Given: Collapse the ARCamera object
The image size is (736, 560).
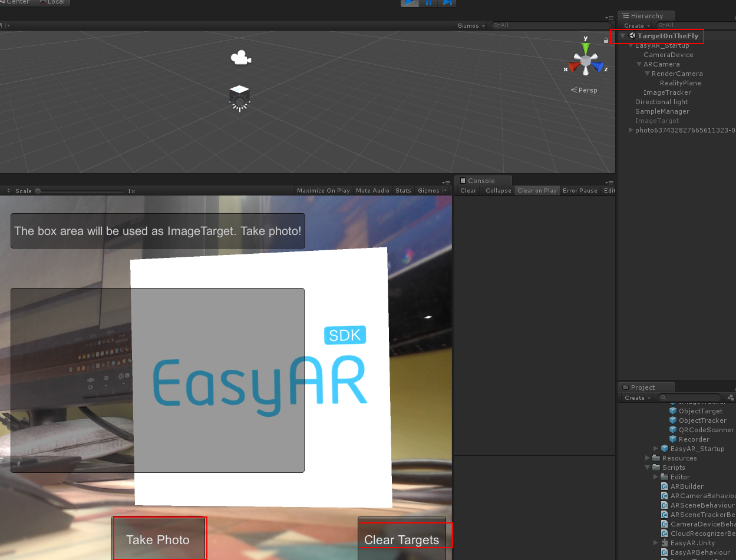Looking at the screenshot, I should [x=639, y=64].
